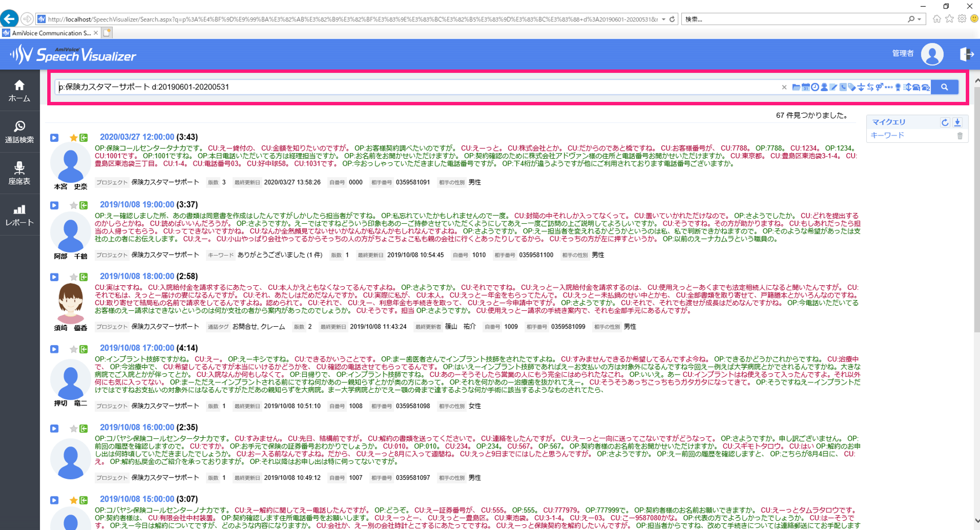This screenshot has width=980, height=530.
Task: Open call link 2020/03/27 12:00:00
Action: [137, 137]
